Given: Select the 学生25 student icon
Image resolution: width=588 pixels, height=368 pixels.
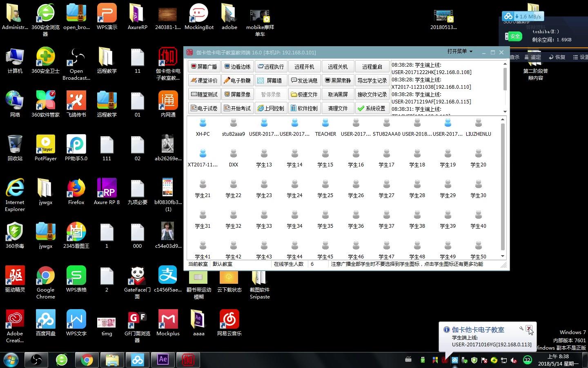Looking at the screenshot, I should [x=325, y=188].
